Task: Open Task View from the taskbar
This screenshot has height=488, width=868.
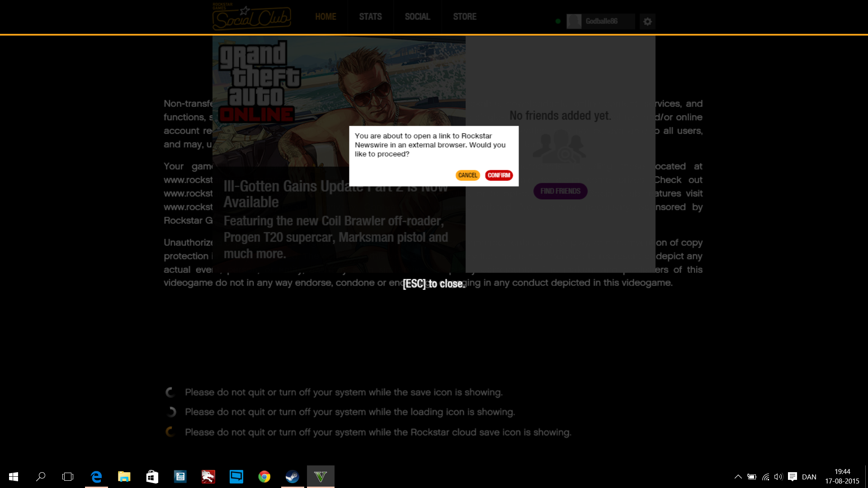Action: click(x=68, y=477)
